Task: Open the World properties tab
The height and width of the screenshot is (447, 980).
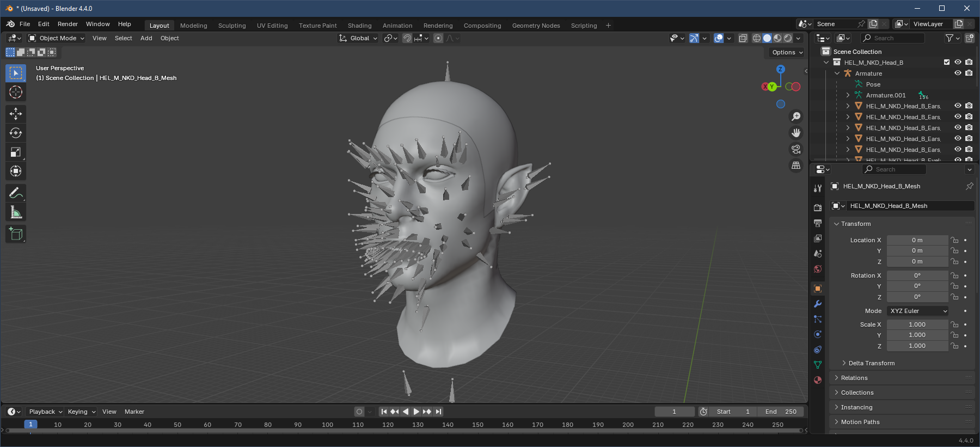Action: click(818, 269)
